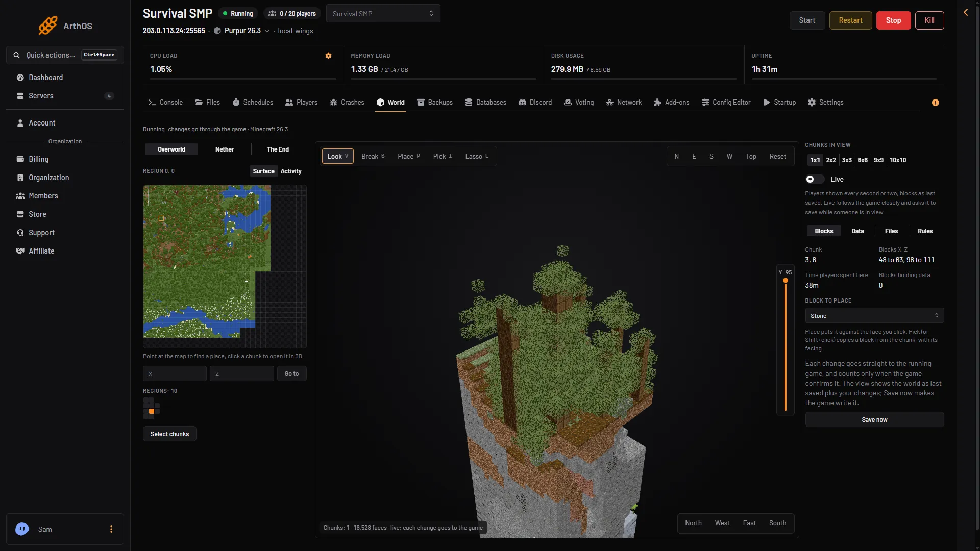This screenshot has height=551, width=980.
Task: Open the Data tab in right panel
Action: [857, 231]
